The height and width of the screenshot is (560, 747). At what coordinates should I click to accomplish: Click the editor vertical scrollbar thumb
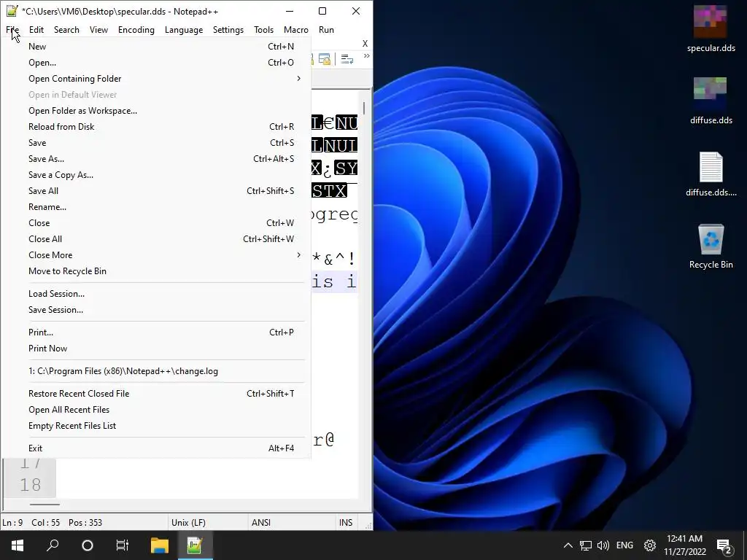pos(364,108)
